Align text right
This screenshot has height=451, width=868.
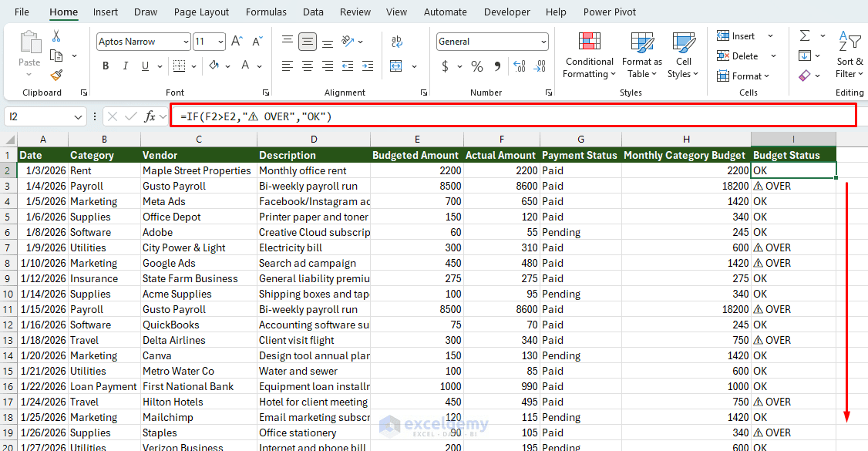328,66
